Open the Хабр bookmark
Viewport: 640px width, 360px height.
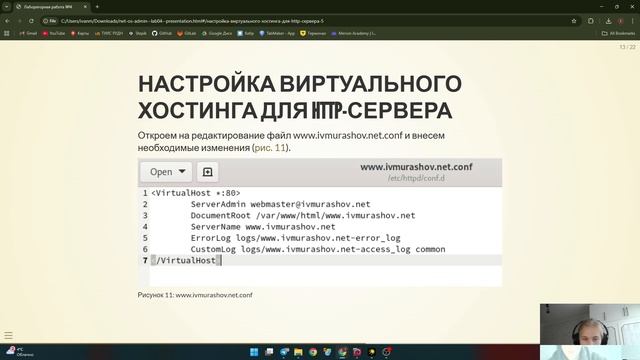[x=246, y=33]
